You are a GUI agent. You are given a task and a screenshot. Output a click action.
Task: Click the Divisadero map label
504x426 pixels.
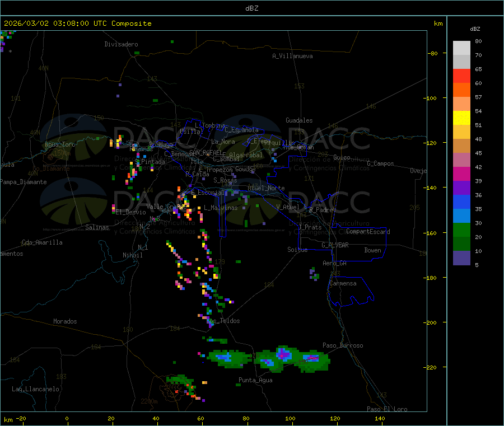tap(121, 44)
